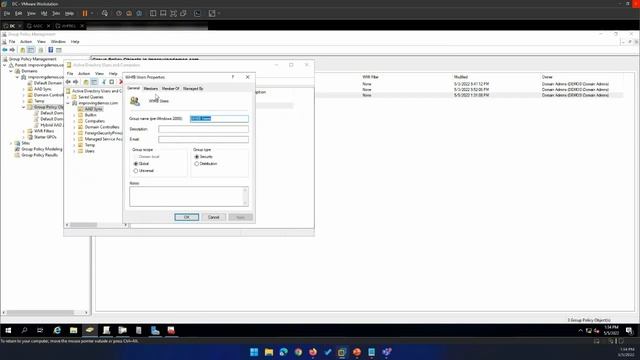Viewport: 640px width, 360px height.
Task: Collapse the Group Policy Objects tree node
Action: 24,107
